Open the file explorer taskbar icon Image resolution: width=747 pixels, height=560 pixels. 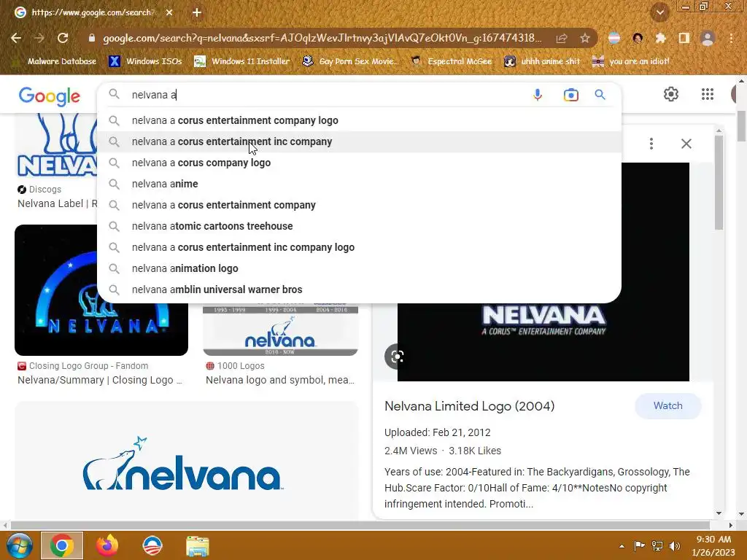[x=197, y=545]
